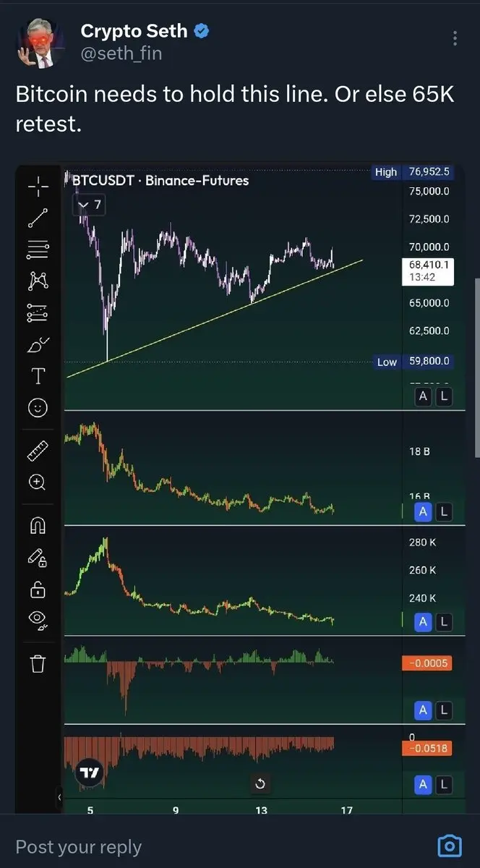Open the Fibonacci retracement tools
480x868 pixels.
38,249
